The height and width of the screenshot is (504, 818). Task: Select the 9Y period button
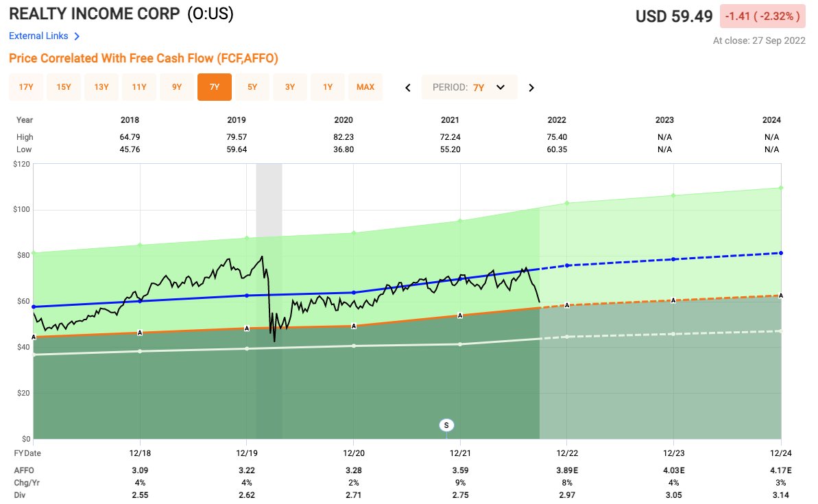(177, 87)
